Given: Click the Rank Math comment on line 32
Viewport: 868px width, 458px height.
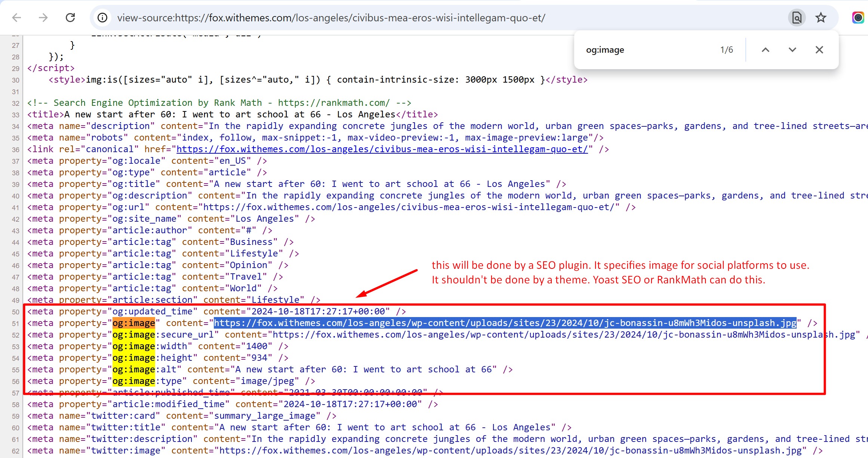Looking at the screenshot, I should click(219, 103).
